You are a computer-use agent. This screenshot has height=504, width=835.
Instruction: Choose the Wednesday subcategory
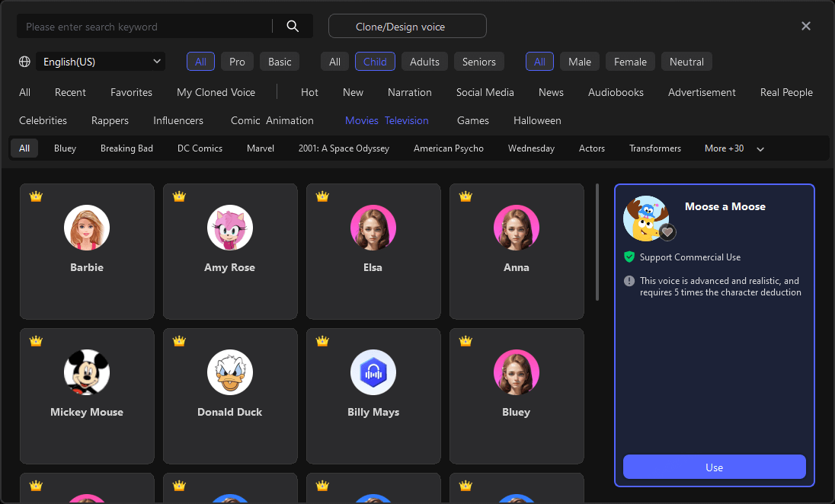click(x=532, y=148)
